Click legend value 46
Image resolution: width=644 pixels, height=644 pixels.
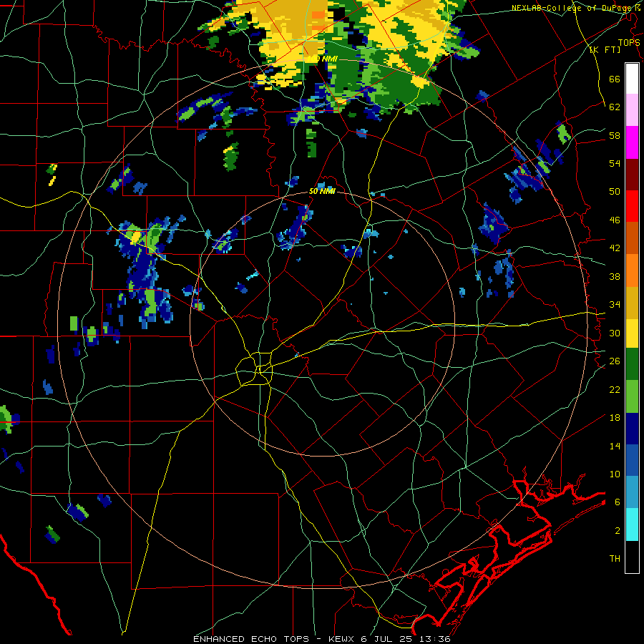(615, 220)
